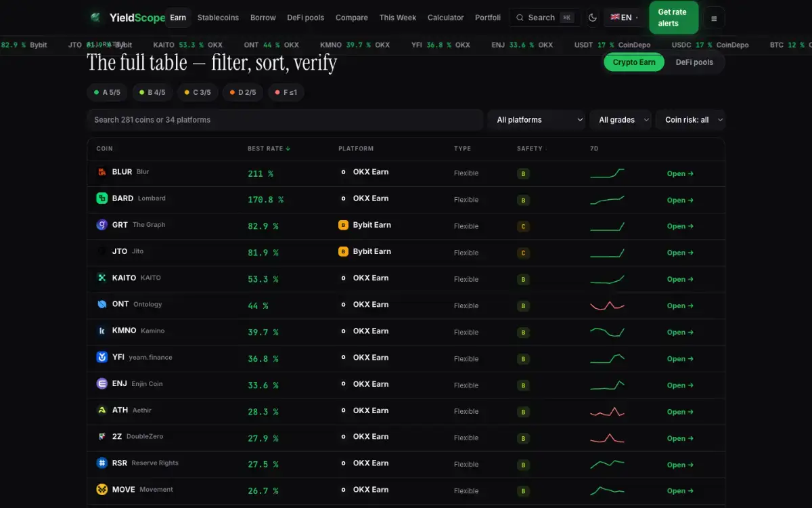Open the EN language selector
Viewport: 812px width, 508px height.
(624, 18)
